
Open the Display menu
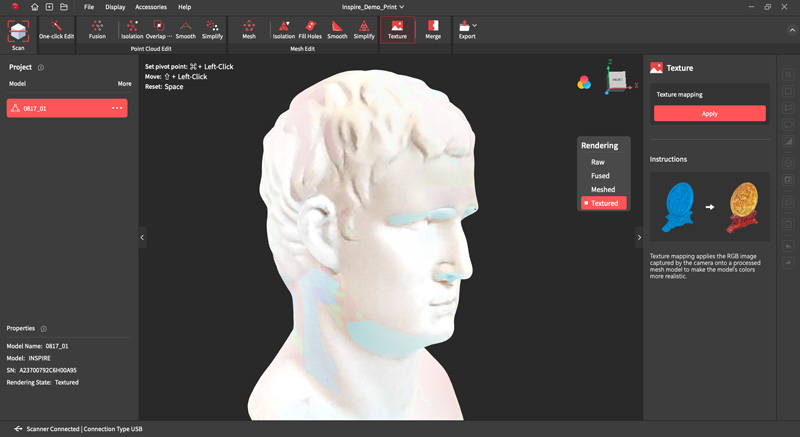[x=115, y=7]
